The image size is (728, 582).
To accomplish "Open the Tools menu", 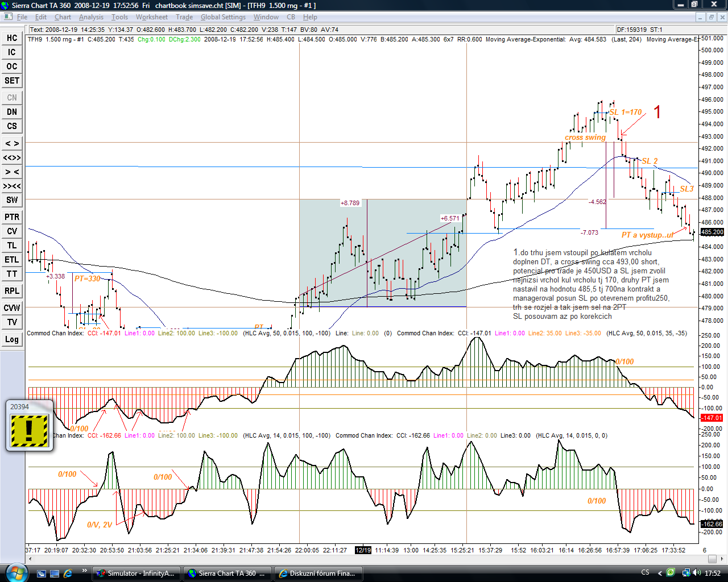I will click(x=119, y=17).
